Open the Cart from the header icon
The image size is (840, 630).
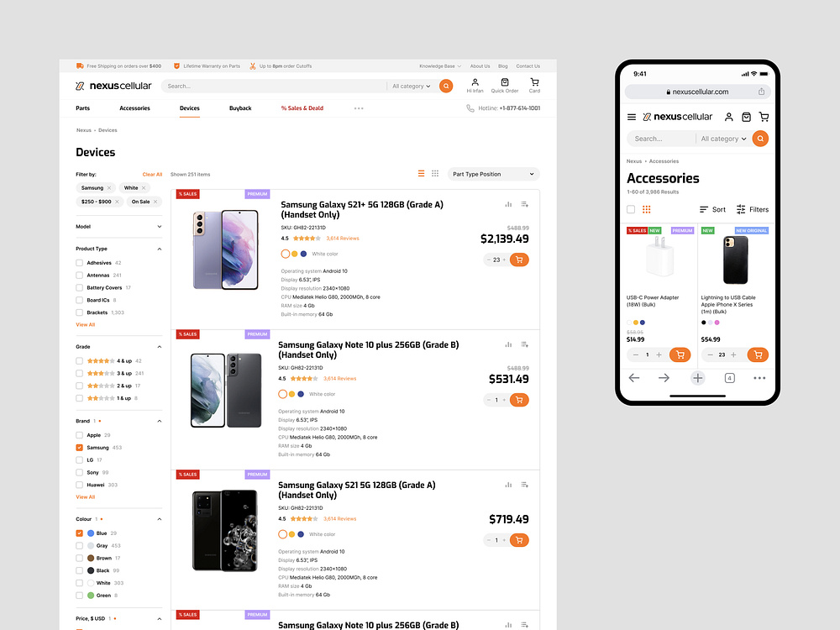pyautogui.click(x=534, y=81)
